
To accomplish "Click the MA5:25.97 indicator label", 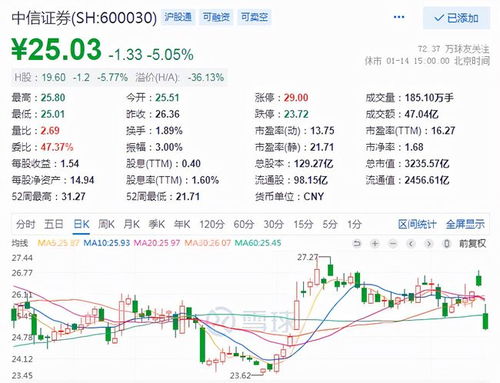I will point(58,243).
